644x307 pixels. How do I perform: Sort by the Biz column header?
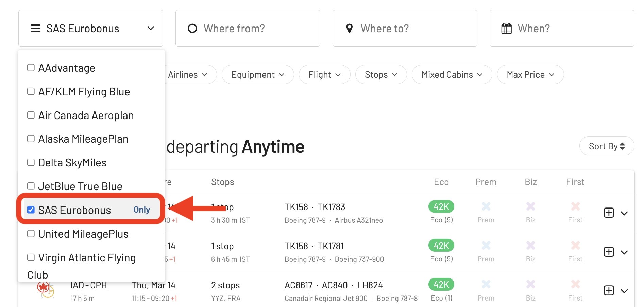530,182
